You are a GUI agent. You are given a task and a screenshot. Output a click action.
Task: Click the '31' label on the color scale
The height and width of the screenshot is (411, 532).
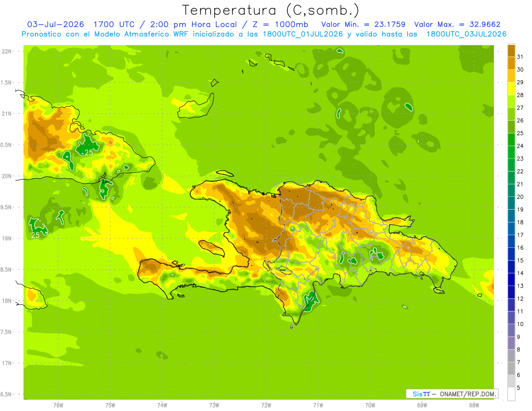(520, 57)
